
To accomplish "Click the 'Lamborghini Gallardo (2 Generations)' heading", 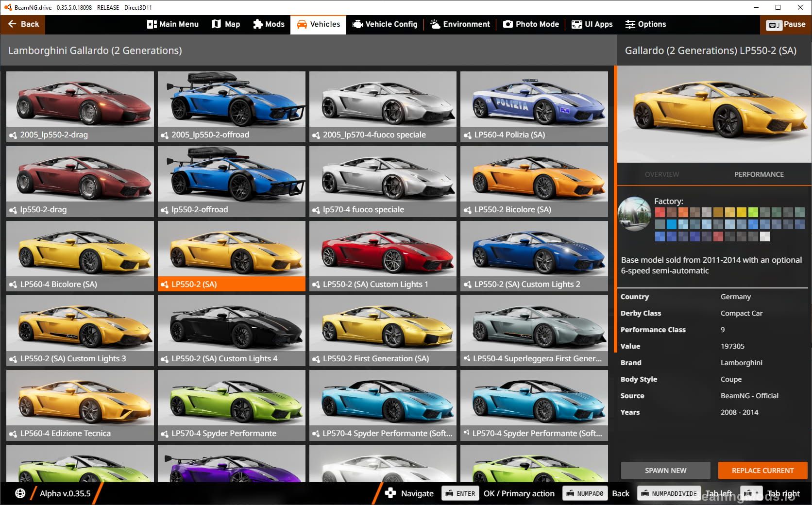I will click(x=95, y=50).
